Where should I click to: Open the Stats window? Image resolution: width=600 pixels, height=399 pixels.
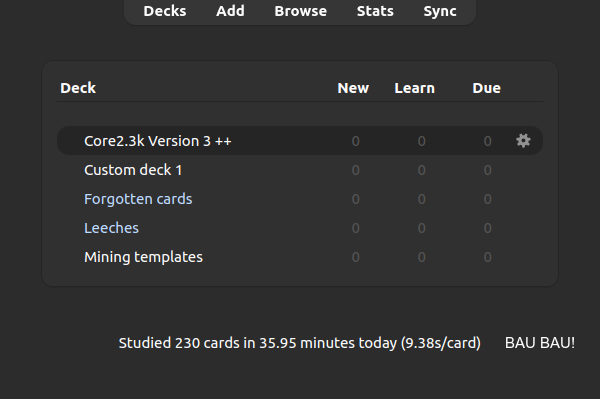375,11
